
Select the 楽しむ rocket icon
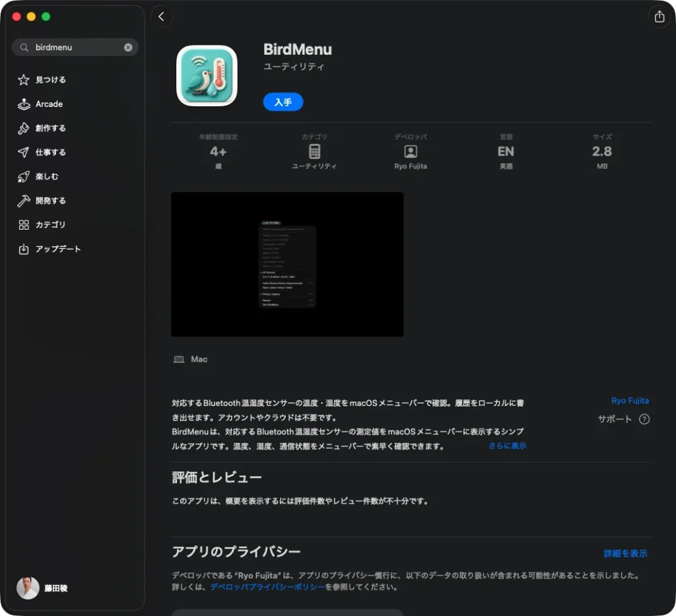click(24, 176)
